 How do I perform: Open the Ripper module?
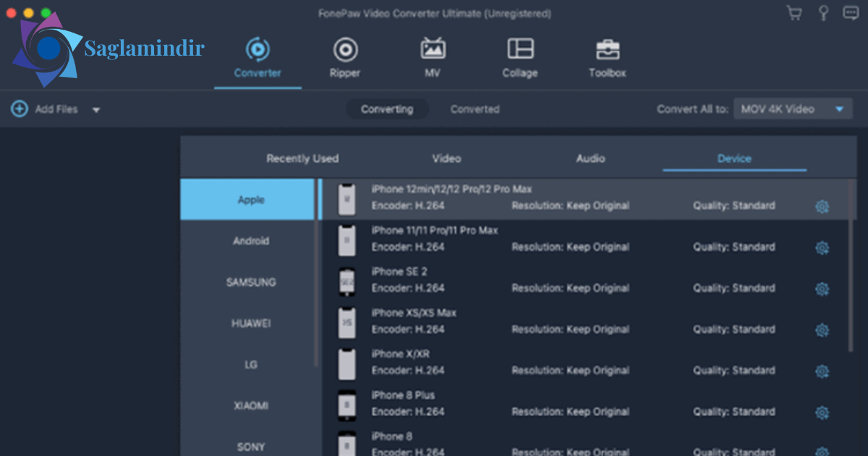pos(345,58)
